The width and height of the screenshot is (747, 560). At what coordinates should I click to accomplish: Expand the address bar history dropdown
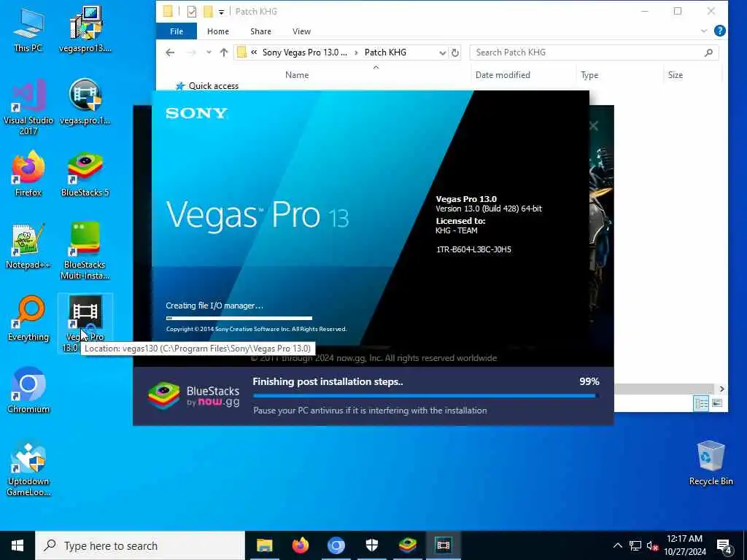pos(443,52)
